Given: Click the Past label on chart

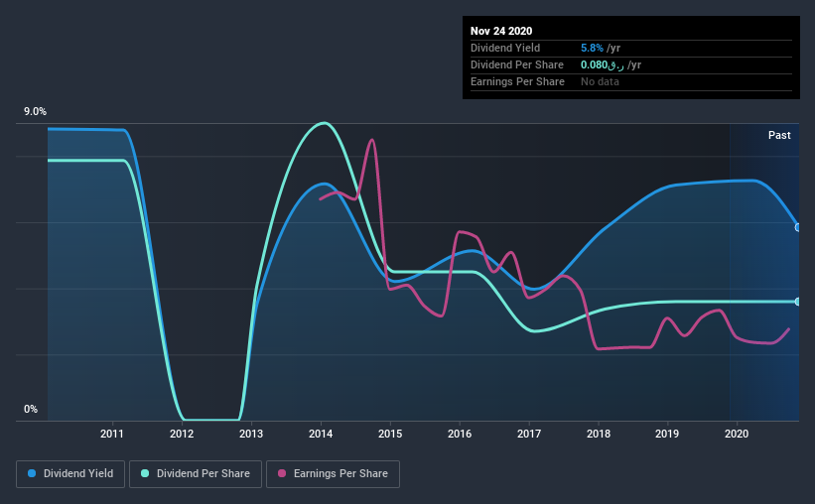Looking at the screenshot, I should tap(779, 135).
